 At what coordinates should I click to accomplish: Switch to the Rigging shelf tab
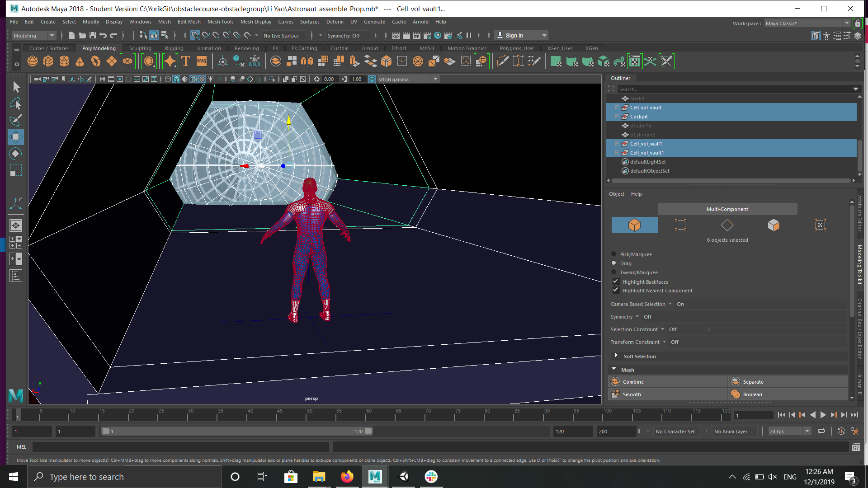pyautogui.click(x=174, y=48)
